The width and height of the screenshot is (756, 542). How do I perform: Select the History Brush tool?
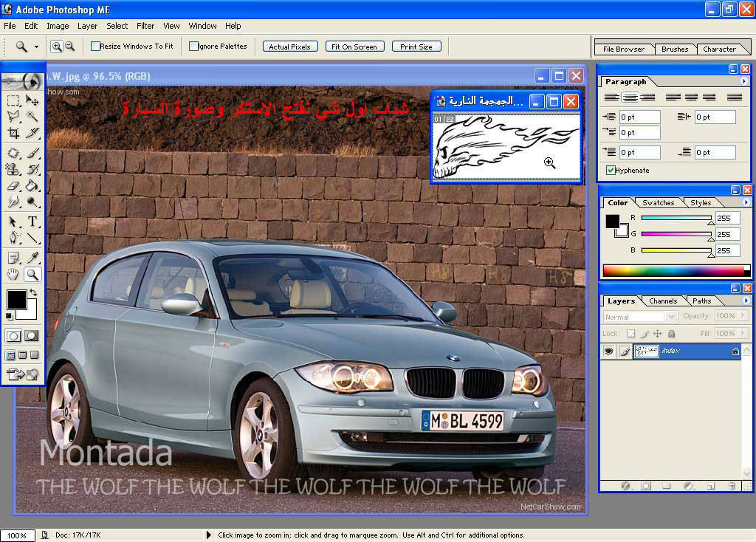click(x=32, y=169)
